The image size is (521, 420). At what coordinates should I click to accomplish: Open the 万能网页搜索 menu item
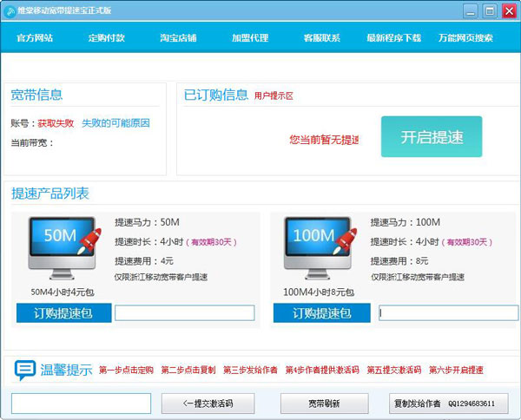pos(465,38)
